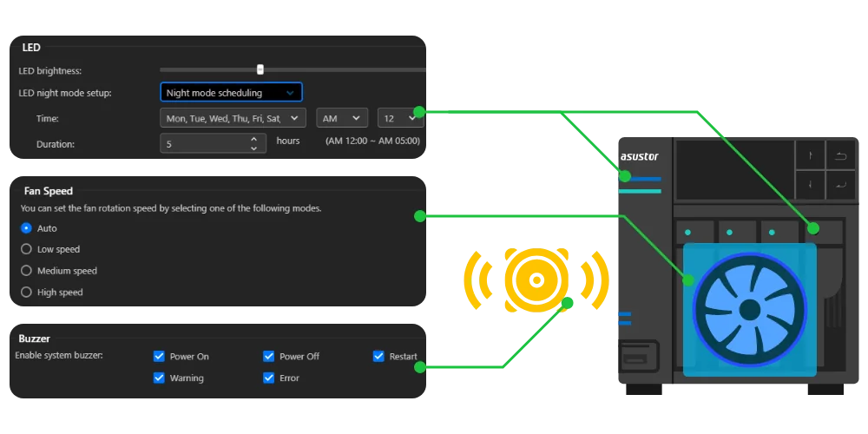Click the Duration input field
This screenshot has height=434, width=868.
pyautogui.click(x=214, y=143)
